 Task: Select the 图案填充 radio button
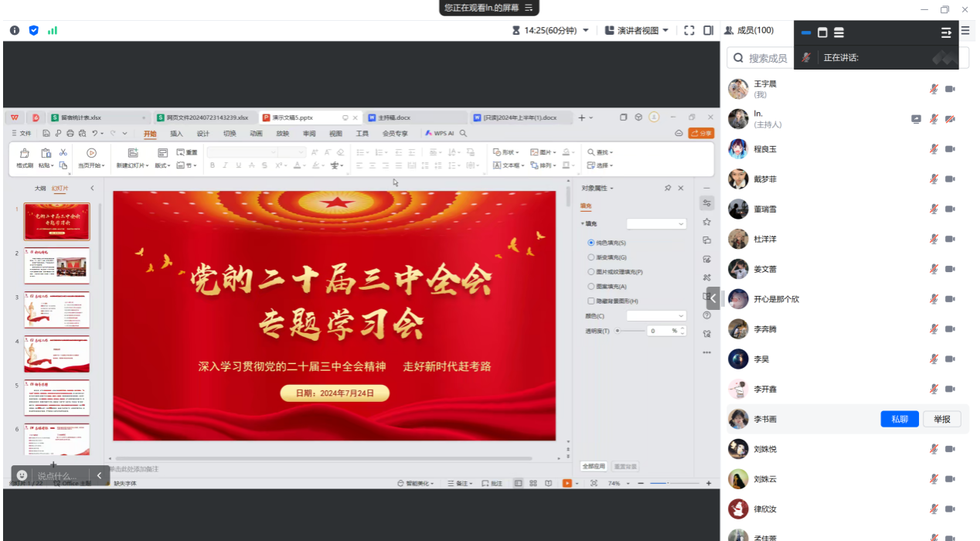click(591, 287)
